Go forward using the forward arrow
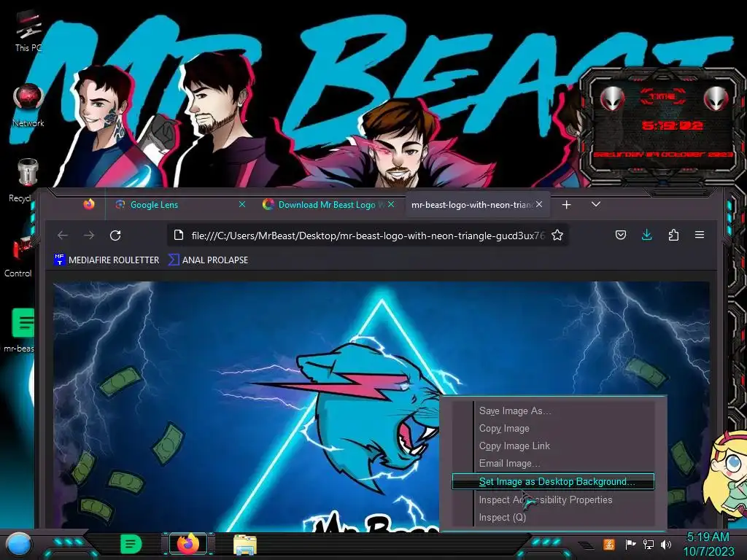This screenshot has height=560, width=747. coord(89,236)
